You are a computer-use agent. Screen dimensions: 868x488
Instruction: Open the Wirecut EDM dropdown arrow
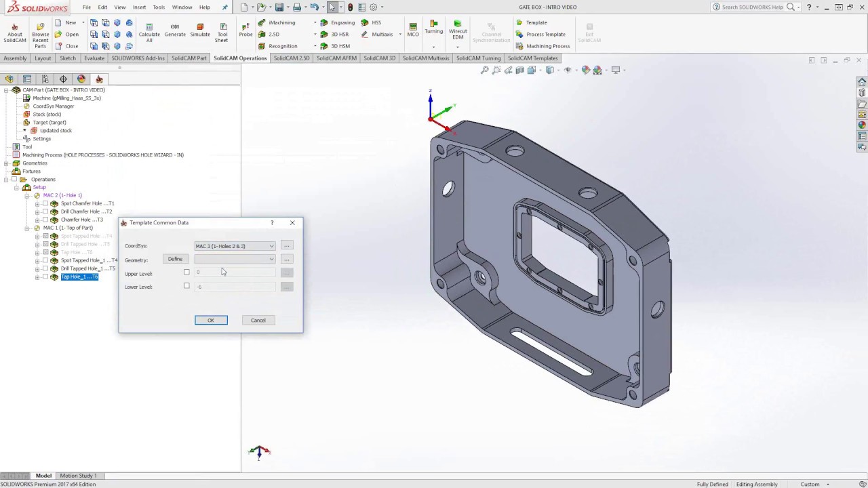coord(458,47)
